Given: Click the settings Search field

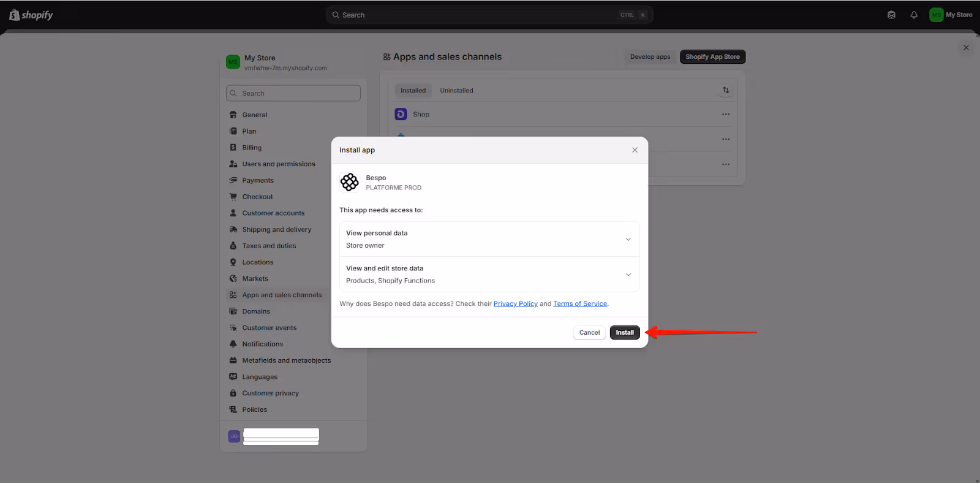Looking at the screenshot, I should tap(293, 93).
